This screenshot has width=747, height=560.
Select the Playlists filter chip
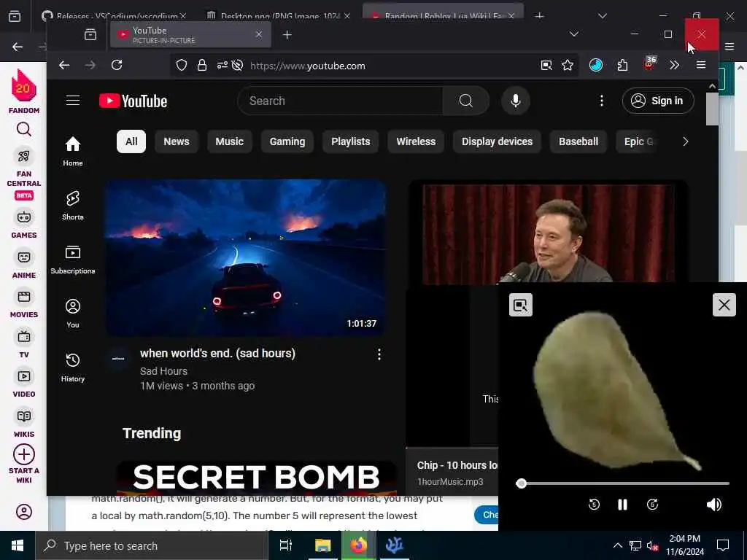(x=351, y=141)
